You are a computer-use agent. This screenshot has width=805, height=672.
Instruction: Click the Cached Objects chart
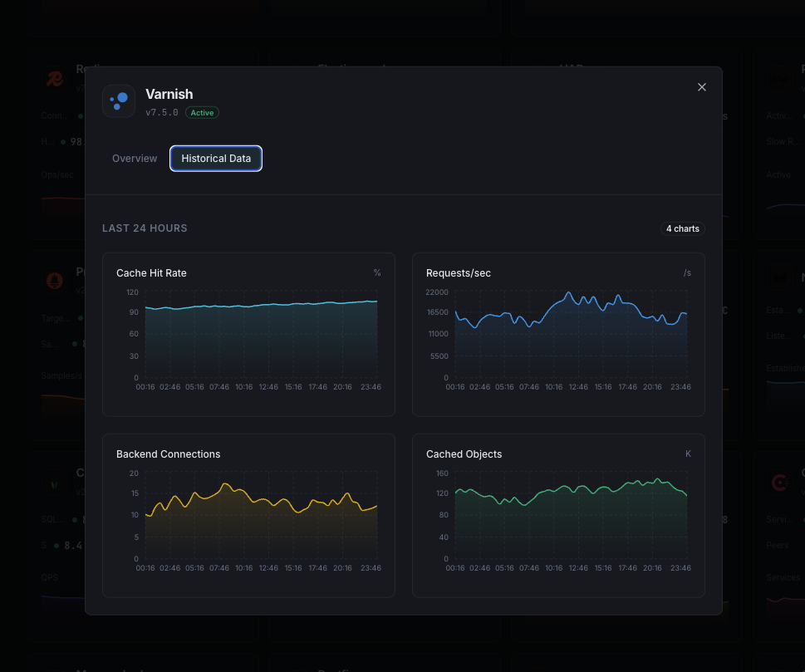click(x=557, y=513)
